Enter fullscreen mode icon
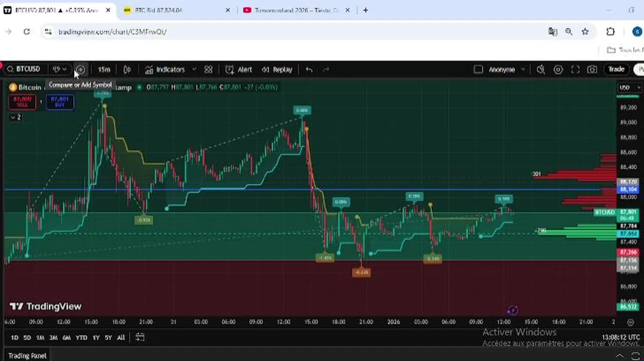This screenshot has width=644, height=361. (575, 70)
